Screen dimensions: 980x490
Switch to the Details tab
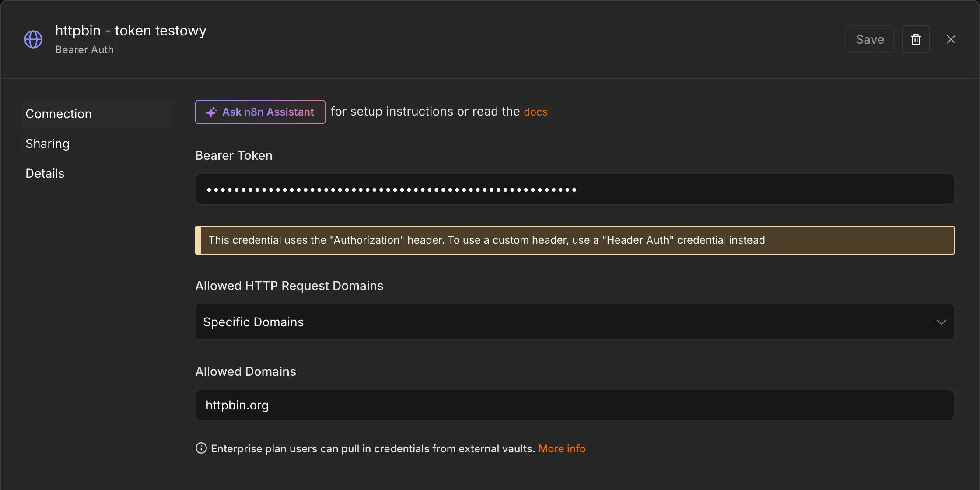(96, 173)
